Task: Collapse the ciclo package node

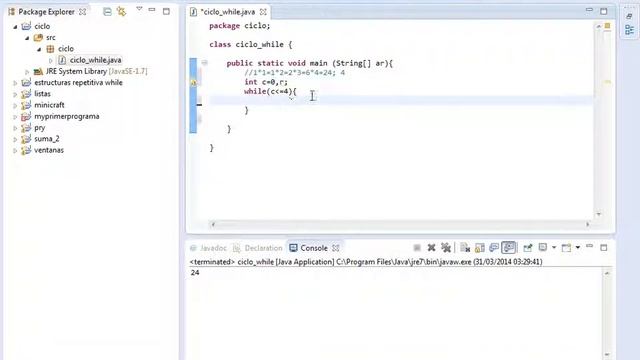Action: pos(39,49)
